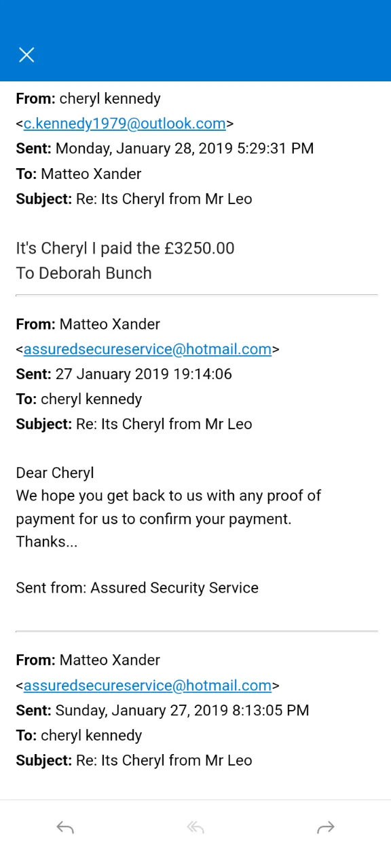Select the "I paid the £3250.00" message line
This screenshot has height=868, width=391.
tap(126, 248)
